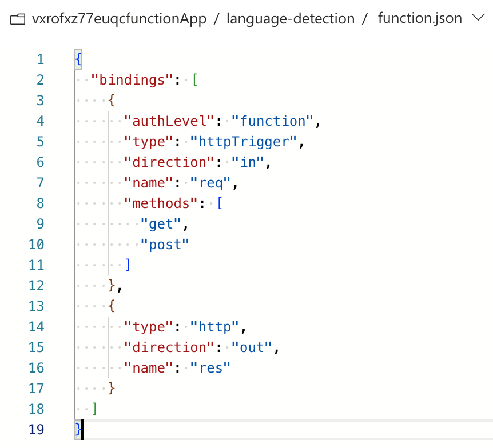This screenshot has width=493, height=448.
Task: Click the "get" method string
Action: 161,224
